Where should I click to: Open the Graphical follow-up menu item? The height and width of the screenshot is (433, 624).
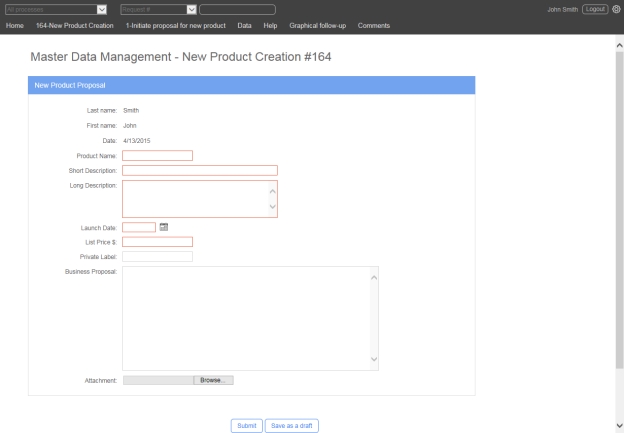[317, 25]
